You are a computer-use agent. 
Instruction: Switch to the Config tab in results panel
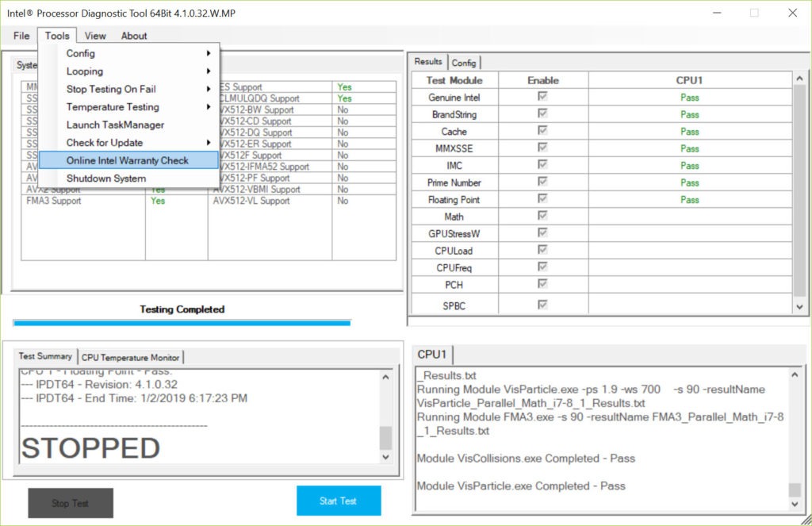coord(463,63)
